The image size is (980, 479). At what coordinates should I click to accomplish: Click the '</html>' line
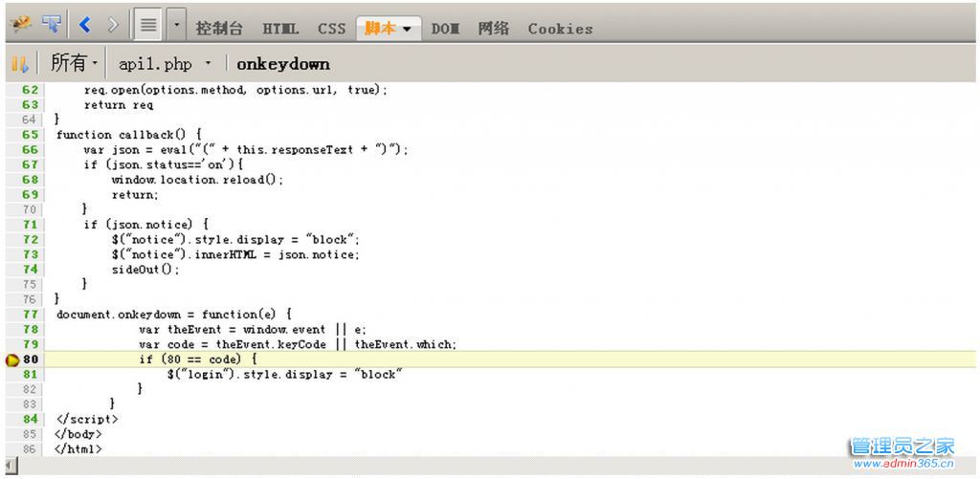pyautogui.click(x=78, y=449)
